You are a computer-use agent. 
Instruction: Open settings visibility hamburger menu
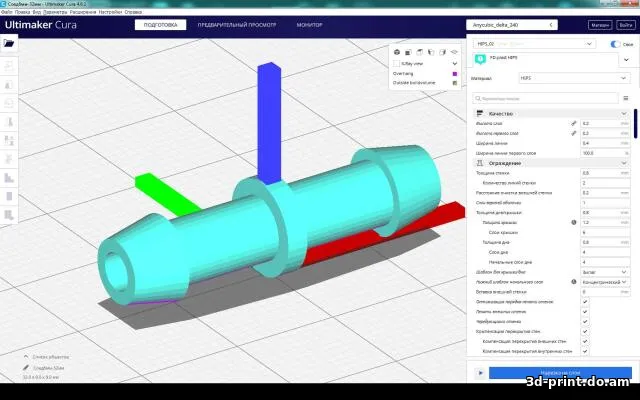click(626, 98)
